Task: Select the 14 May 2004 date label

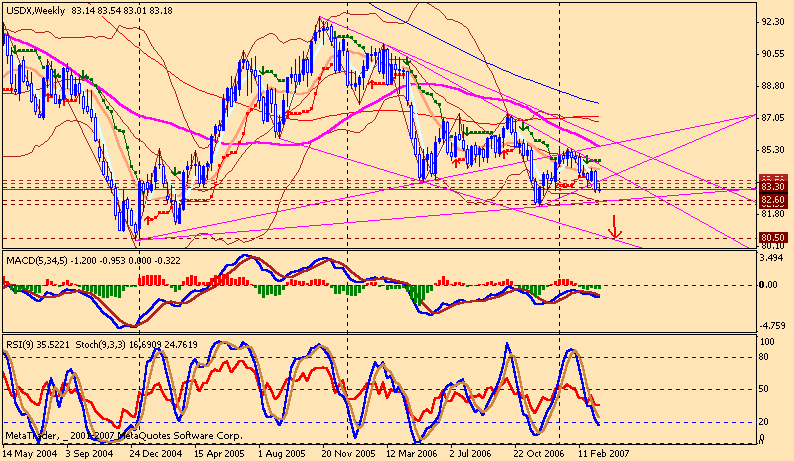Action: 30,453
